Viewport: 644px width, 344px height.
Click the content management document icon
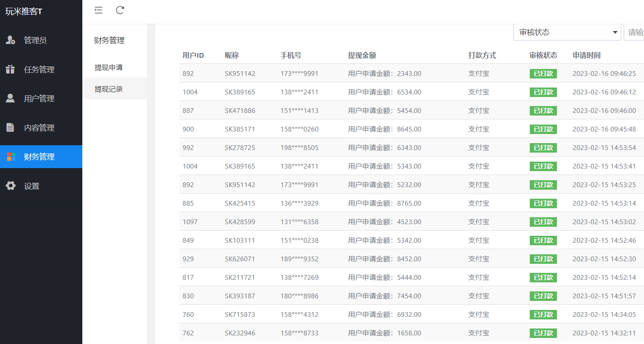(10, 128)
